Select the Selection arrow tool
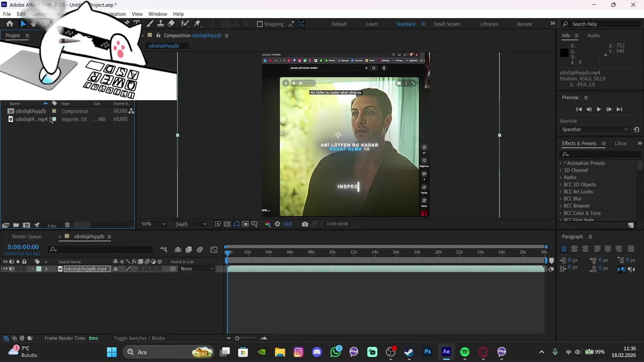Viewport: 644px width, 362px height. (x=23, y=24)
